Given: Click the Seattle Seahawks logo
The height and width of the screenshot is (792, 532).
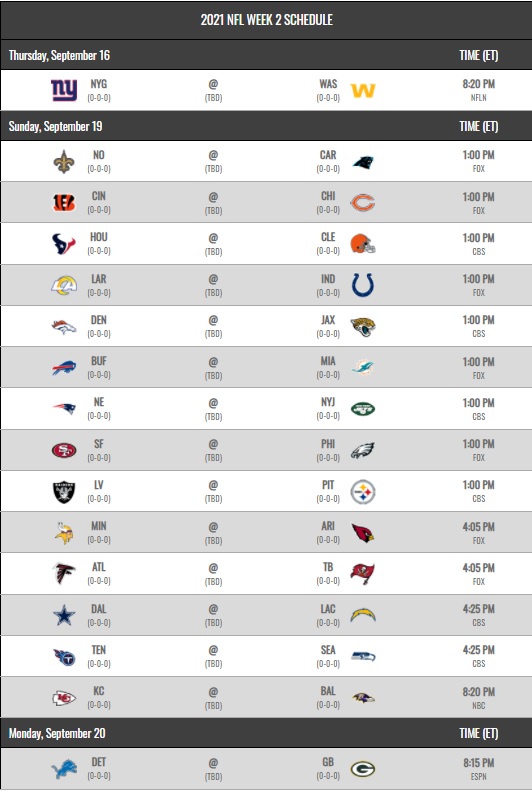Looking at the screenshot, I should [363, 657].
